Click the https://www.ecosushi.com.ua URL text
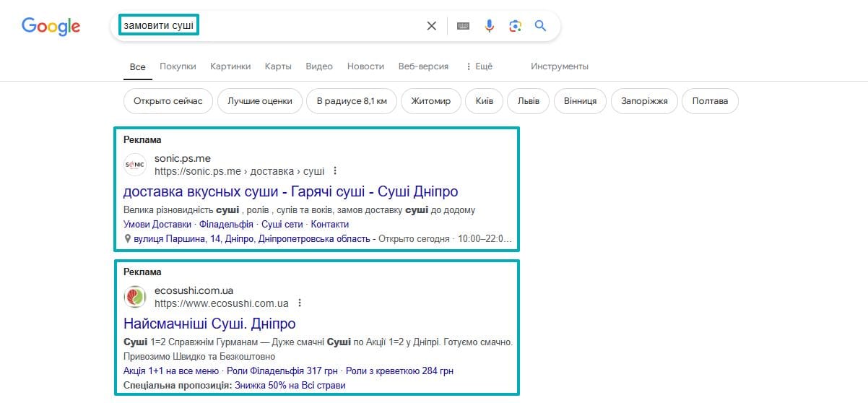The height and width of the screenshot is (403, 868). click(x=222, y=303)
